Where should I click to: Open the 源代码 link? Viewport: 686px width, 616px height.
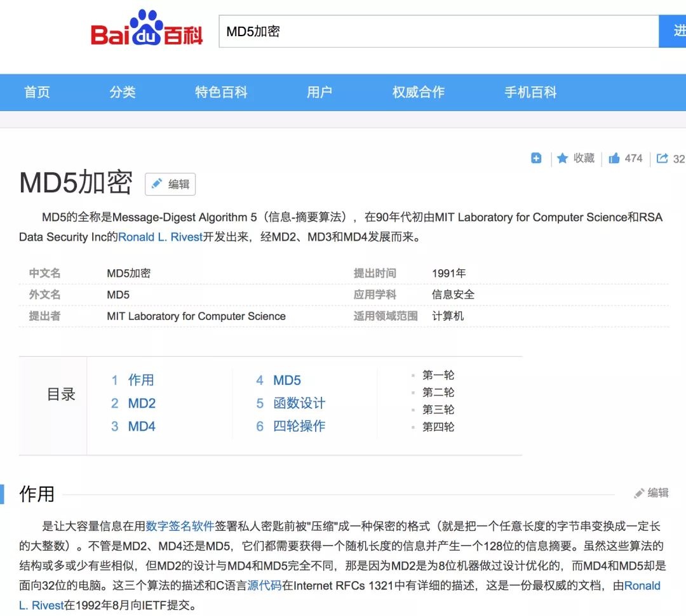(x=265, y=586)
